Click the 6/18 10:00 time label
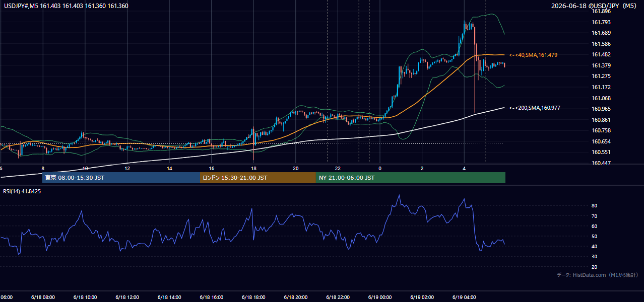 [85, 297]
